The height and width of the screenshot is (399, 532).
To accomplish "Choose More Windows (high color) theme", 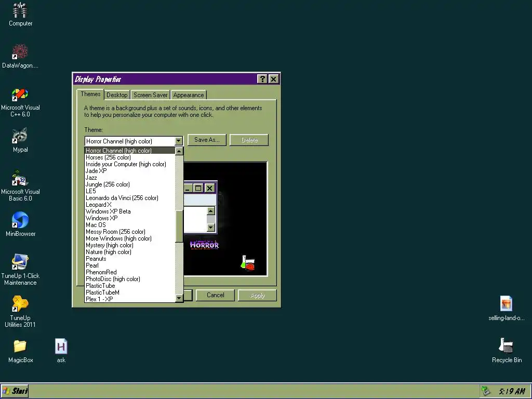I will click(x=129, y=238).
